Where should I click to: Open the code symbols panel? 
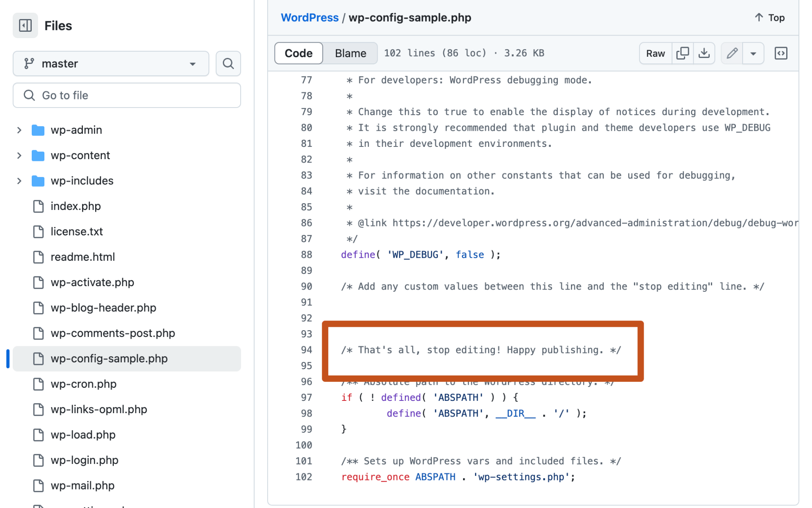pyautogui.click(x=781, y=53)
